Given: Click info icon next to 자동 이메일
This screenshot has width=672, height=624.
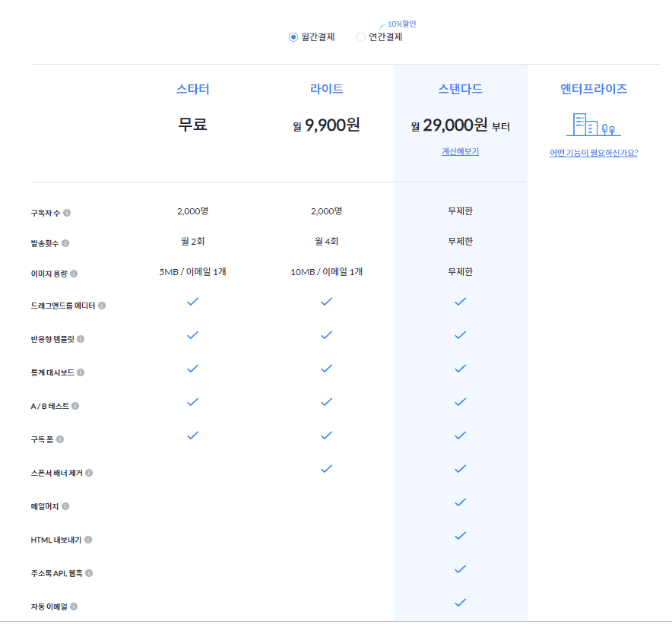Looking at the screenshot, I should click(x=74, y=607).
